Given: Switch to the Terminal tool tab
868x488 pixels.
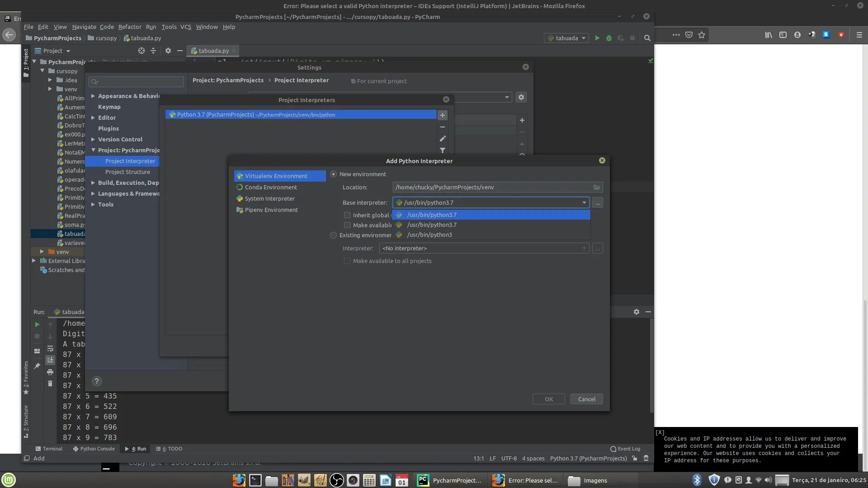Looking at the screenshot, I should point(49,449).
